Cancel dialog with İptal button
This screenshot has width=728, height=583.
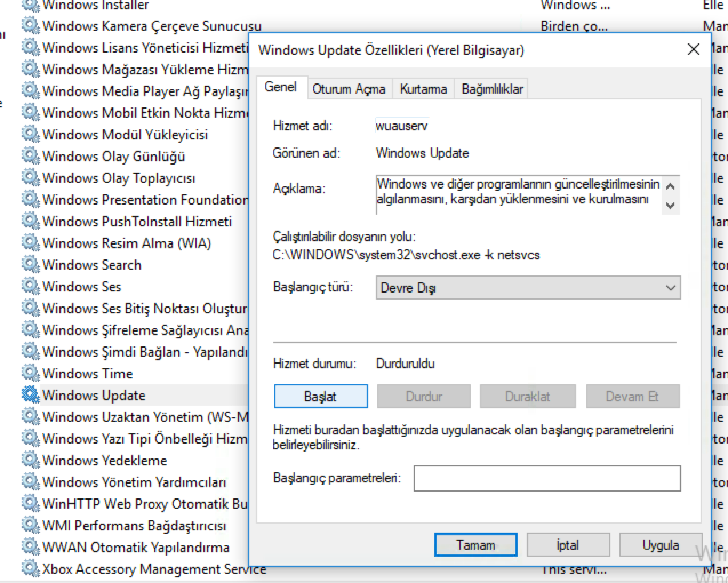point(568,545)
